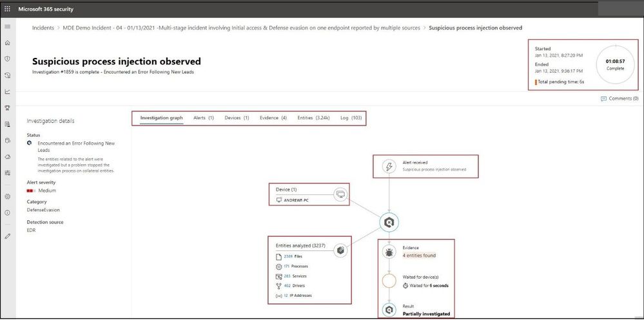This screenshot has width=644, height=320.
Task: Click the Files document icon
Action: tap(279, 257)
